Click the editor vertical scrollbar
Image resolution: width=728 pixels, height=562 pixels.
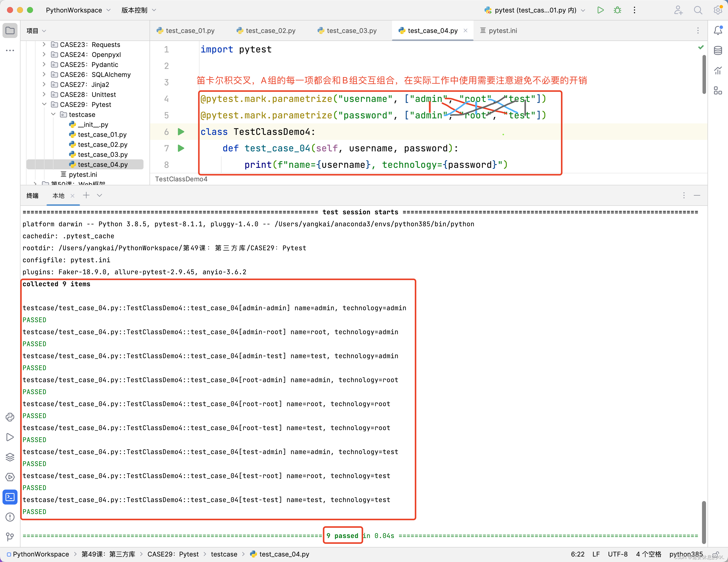(704, 74)
